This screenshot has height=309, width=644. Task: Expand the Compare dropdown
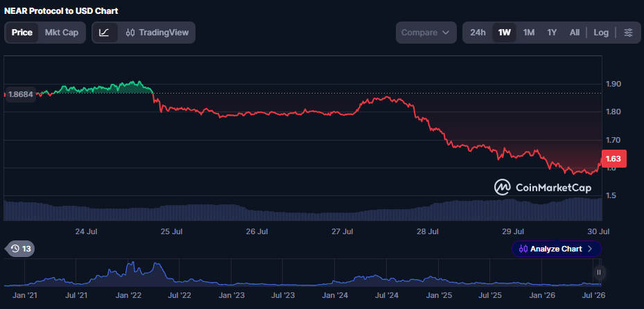426,33
